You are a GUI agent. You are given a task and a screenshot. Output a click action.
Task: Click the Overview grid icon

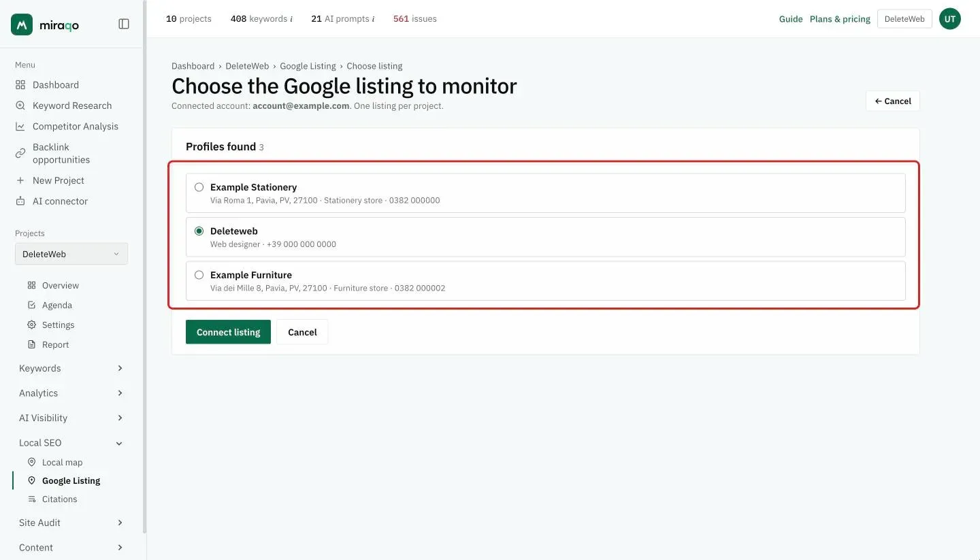tap(31, 286)
